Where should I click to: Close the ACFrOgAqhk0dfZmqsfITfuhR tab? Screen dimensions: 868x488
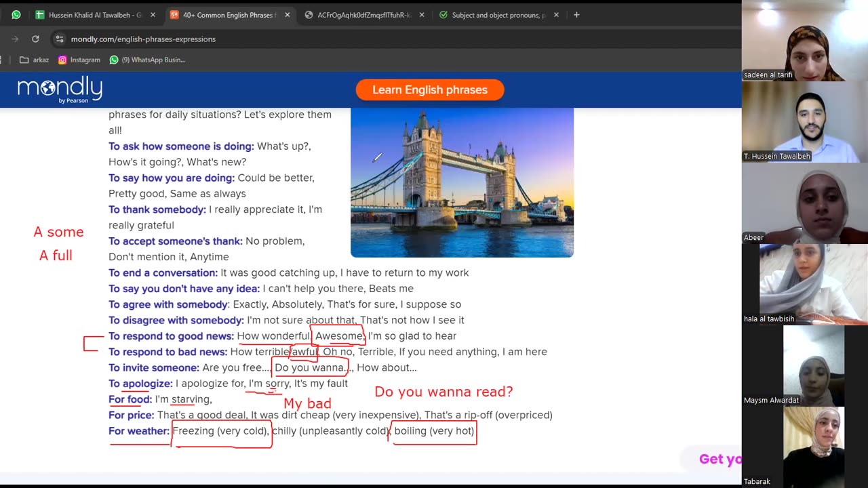coord(422,15)
